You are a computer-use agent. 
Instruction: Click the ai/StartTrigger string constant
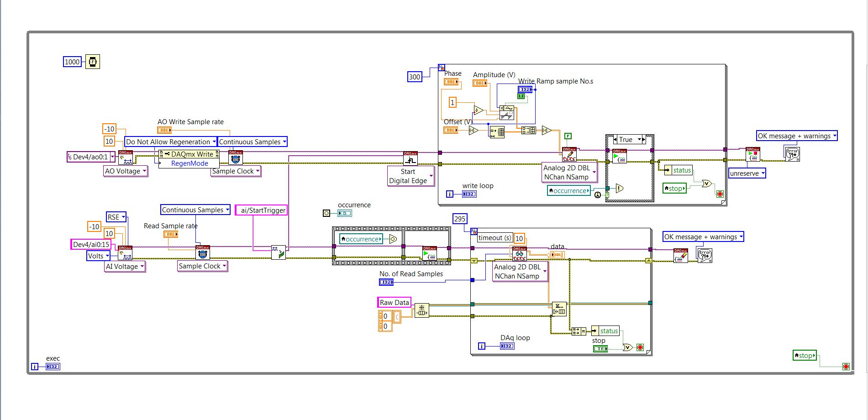[261, 210]
